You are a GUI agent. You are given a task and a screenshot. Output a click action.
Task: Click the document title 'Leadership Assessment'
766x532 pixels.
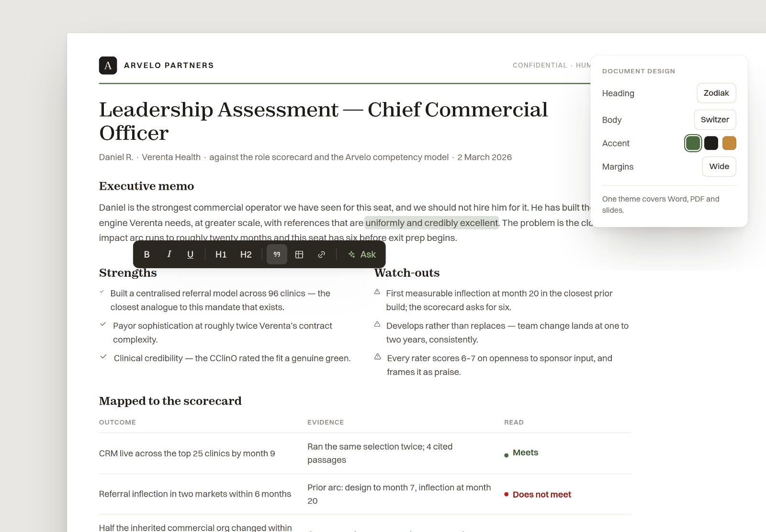[x=323, y=121]
